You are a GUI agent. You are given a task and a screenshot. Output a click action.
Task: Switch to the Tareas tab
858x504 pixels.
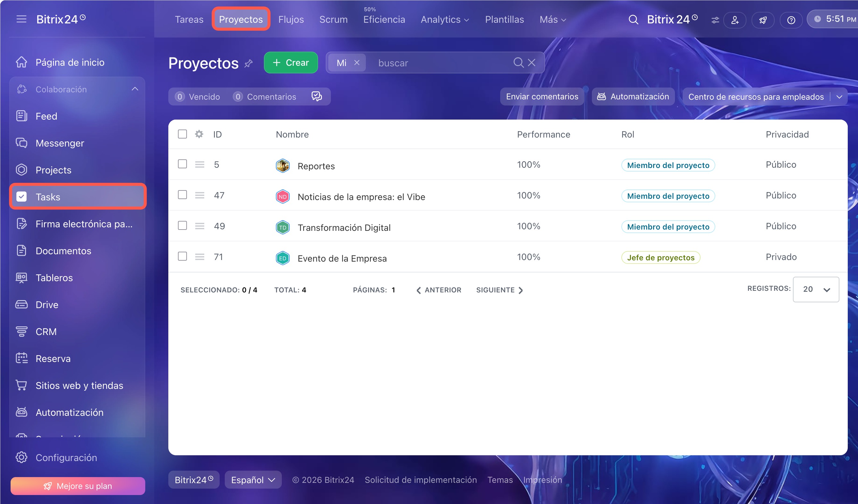coord(189,20)
